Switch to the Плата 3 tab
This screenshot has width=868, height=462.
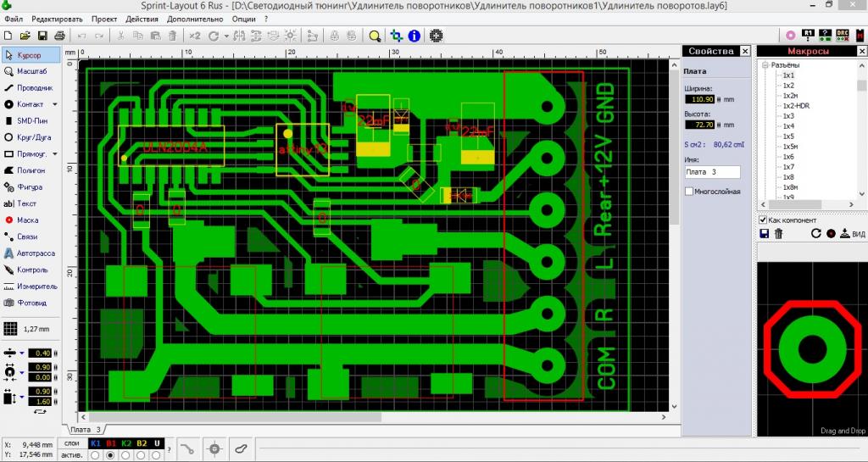coord(86,429)
